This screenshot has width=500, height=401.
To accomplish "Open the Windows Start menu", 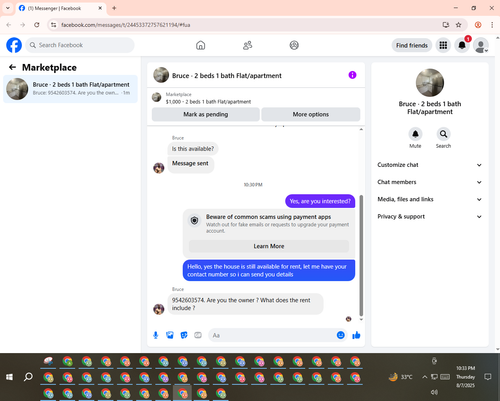I will pos(9,377).
